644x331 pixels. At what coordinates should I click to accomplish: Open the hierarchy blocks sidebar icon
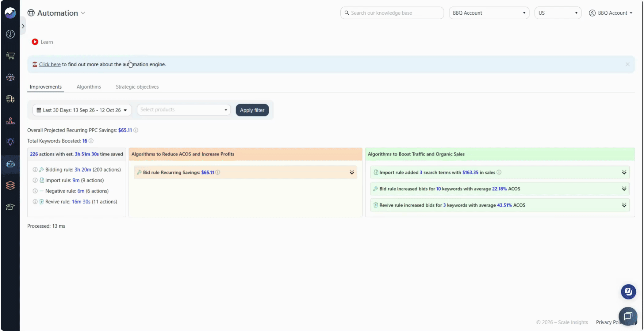(10, 121)
